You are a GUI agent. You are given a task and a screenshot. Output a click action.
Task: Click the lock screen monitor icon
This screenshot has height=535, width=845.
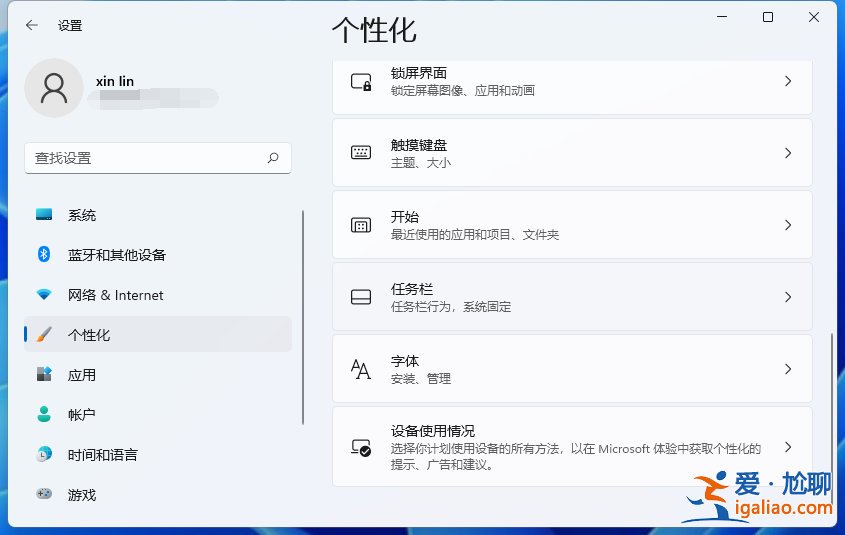click(x=361, y=82)
